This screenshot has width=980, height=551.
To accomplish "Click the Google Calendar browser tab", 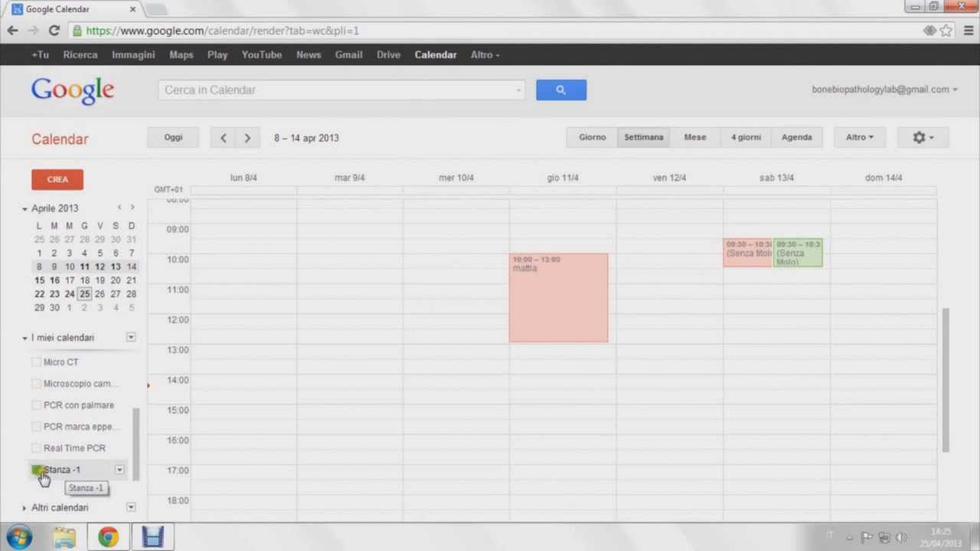I will pos(75,9).
